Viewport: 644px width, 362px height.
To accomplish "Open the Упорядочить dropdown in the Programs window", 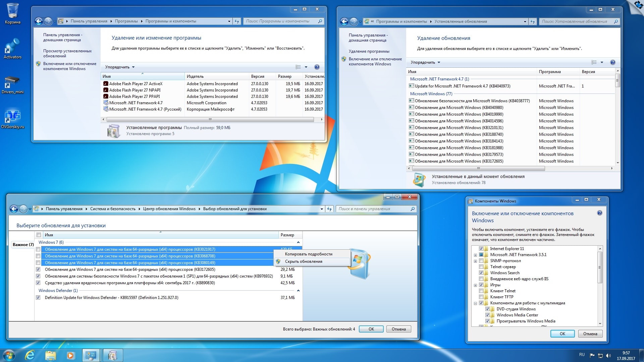I will [120, 67].
